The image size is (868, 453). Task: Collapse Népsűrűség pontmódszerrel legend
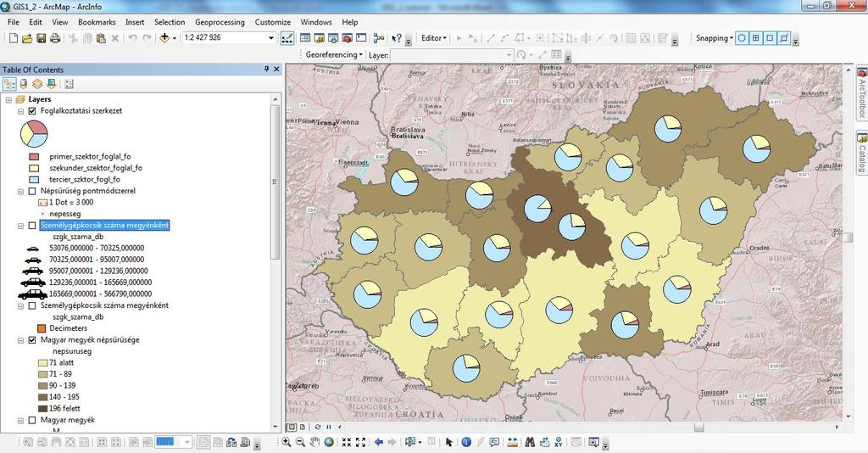[20, 191]
